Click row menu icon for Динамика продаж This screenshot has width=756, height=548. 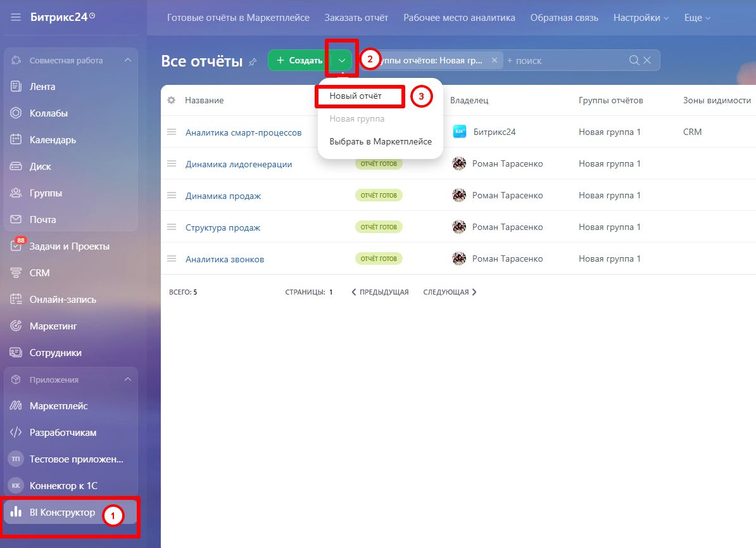(x=171, y=195)
